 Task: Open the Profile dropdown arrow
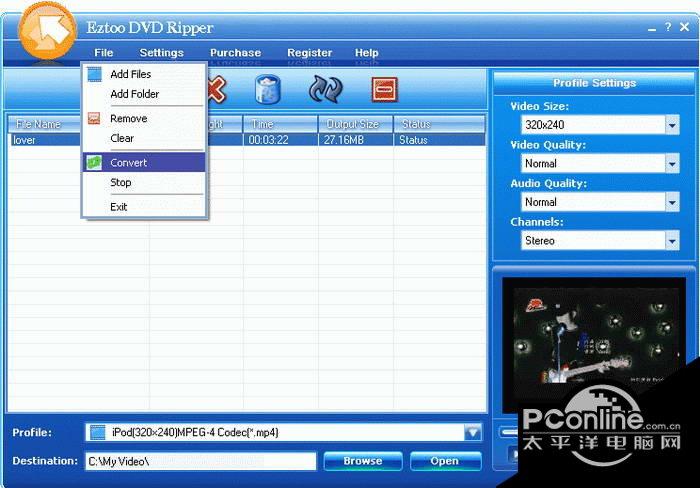point(473,432)
